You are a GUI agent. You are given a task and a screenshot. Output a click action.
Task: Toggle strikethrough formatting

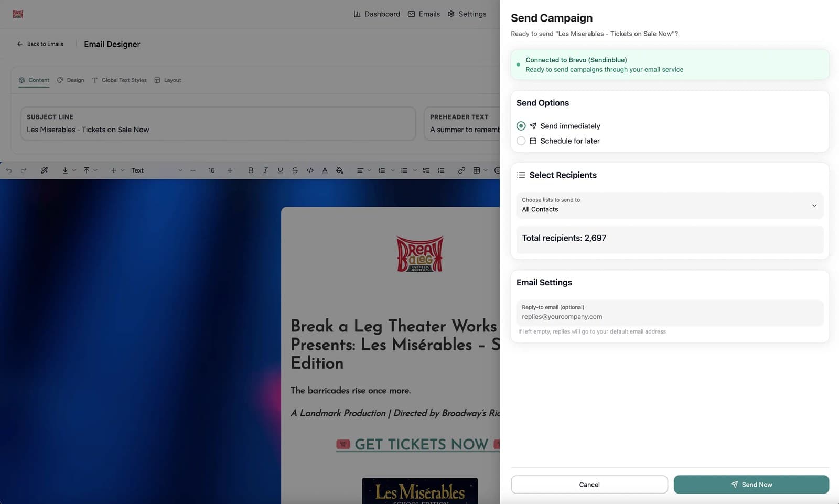(x=295, y=170)
